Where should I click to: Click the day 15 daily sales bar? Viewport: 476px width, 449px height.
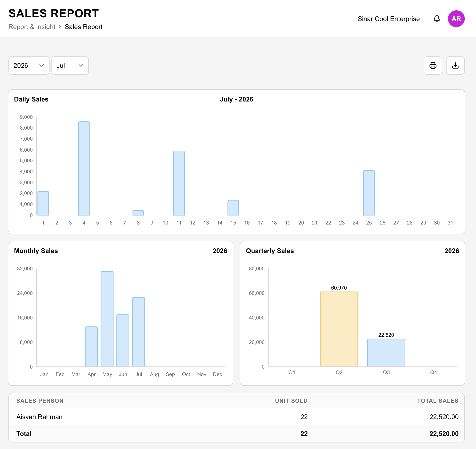[233, 208]
